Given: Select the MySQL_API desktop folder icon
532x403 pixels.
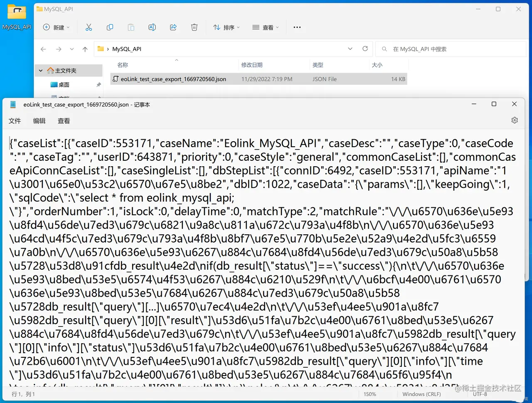Looking at the screenshot, I should pyautogui.click(x=17, y=17).
